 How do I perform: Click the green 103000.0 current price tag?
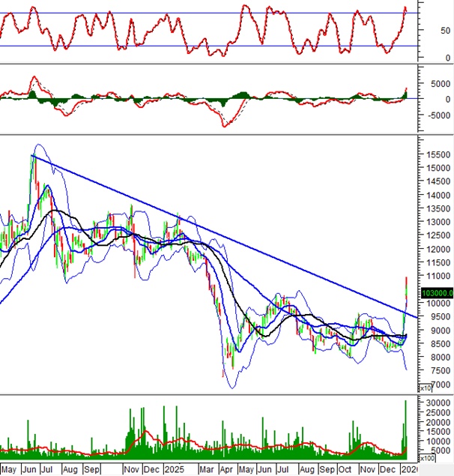430,293
